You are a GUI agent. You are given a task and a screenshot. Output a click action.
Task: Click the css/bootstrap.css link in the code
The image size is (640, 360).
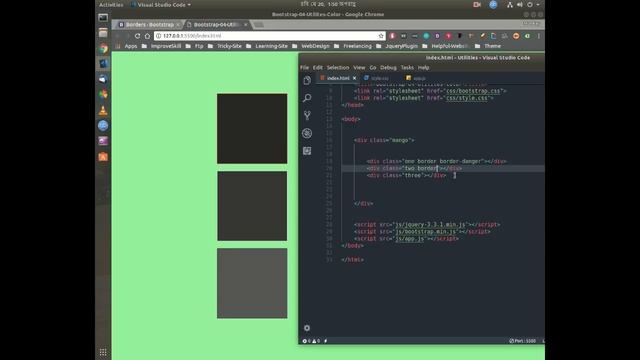click(x=473, y=91)
